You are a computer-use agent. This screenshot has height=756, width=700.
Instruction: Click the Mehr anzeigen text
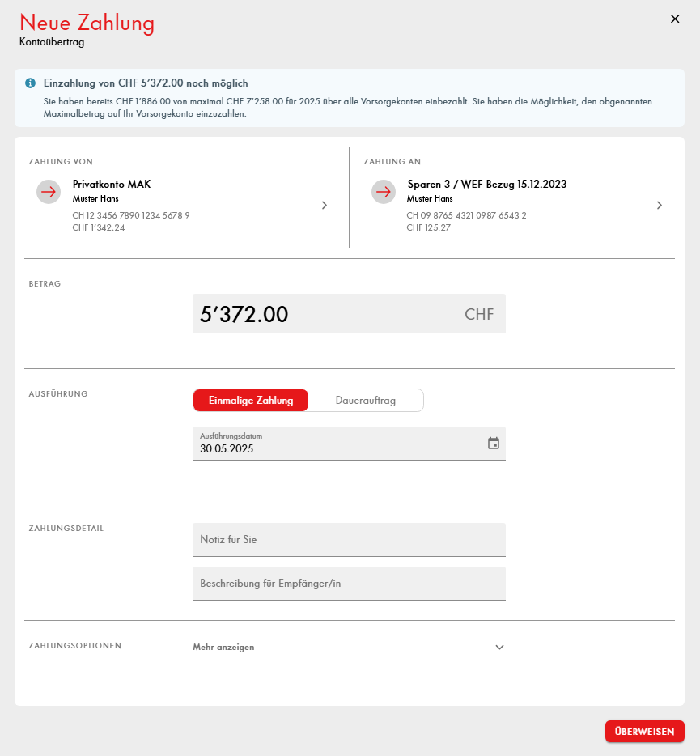(223, 647)
